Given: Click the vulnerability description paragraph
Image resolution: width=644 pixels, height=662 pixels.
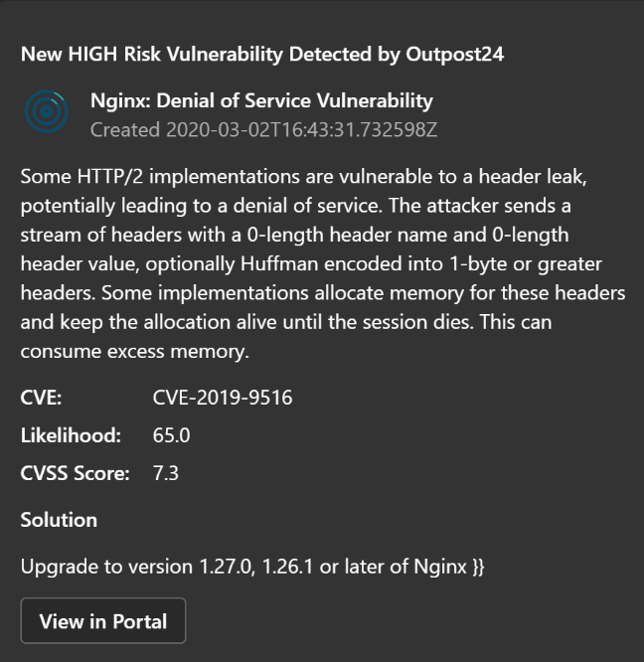Looking at the screenshot, I should click(x=322, y=264).
